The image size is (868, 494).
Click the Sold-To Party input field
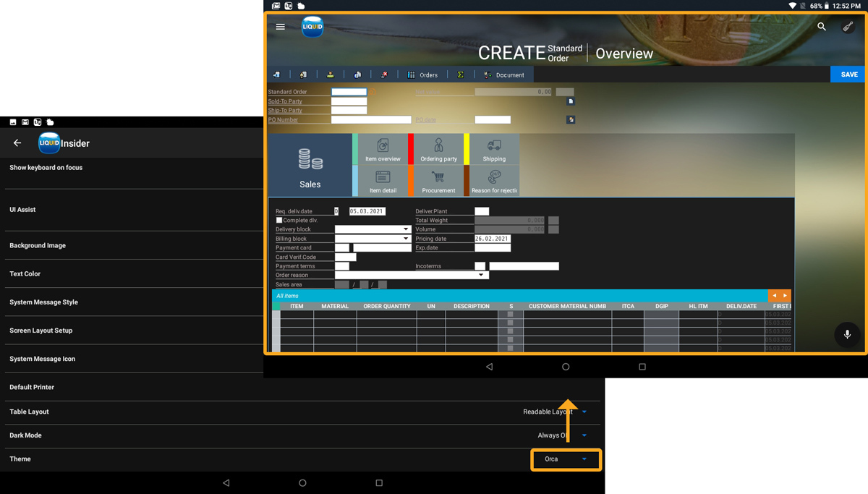click(x=349, y=101)
